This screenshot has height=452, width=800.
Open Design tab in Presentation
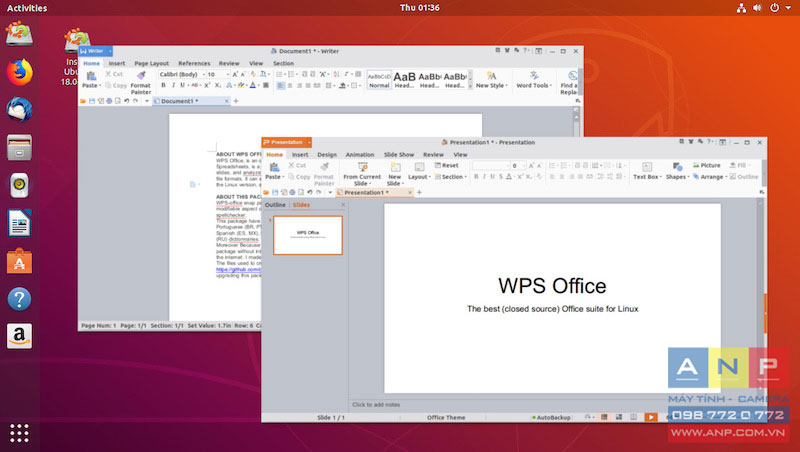[x=327, y=155]
